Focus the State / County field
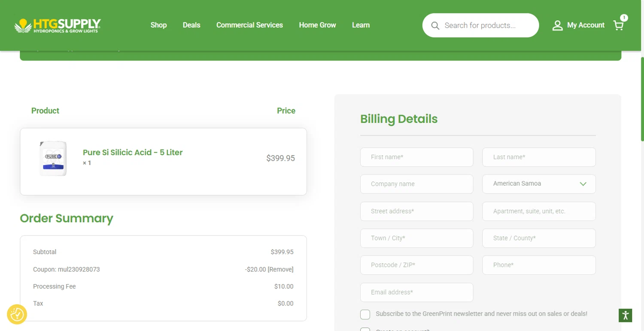Viewport: 644px width, 331px height. click(x=539, y=238)
